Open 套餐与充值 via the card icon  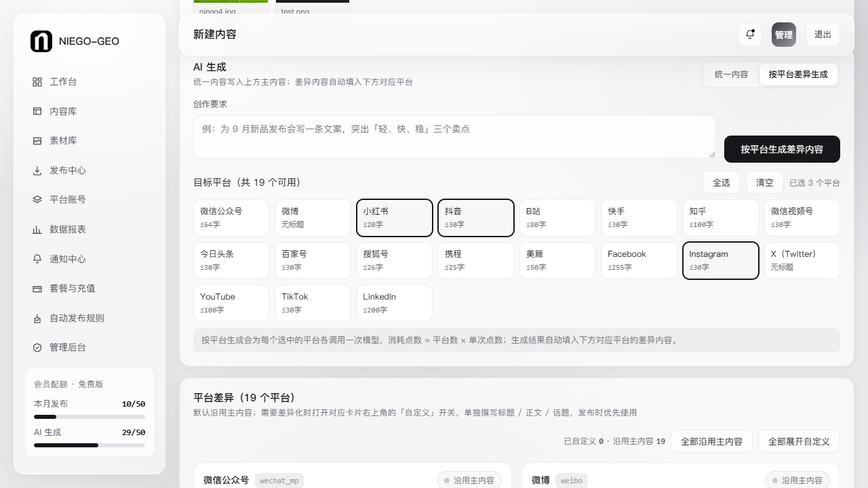tap(37, 289)
